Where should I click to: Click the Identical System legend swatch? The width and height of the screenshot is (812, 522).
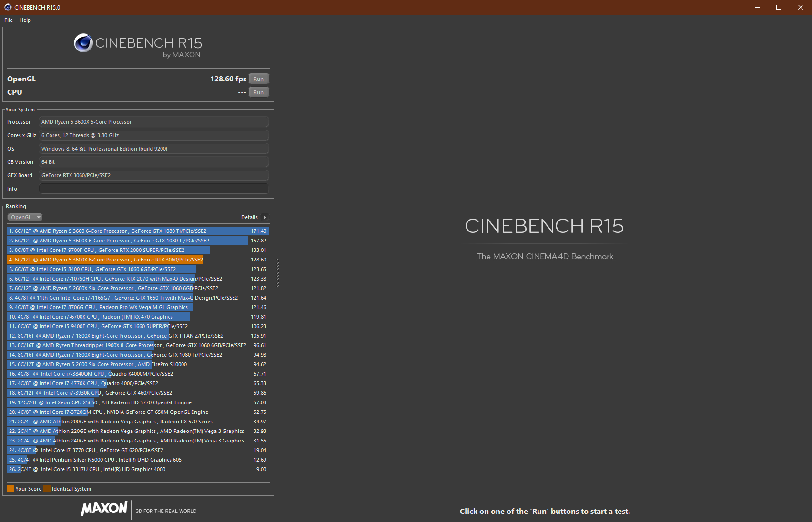point(47,489)
